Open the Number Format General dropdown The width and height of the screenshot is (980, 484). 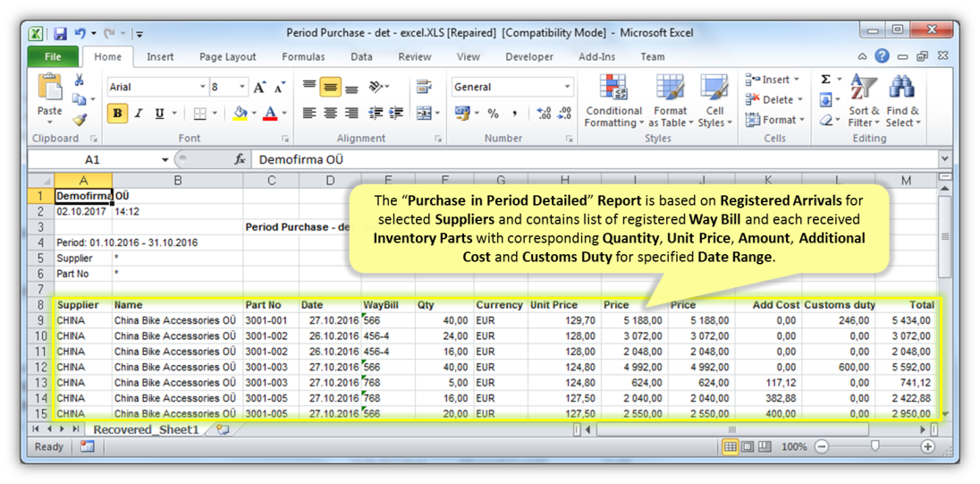568,87
